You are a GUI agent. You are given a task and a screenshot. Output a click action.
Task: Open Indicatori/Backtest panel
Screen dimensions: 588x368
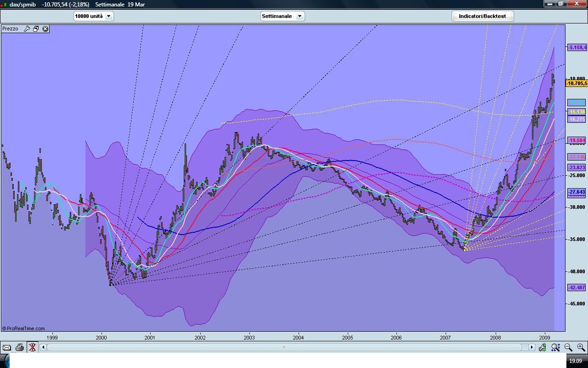[x=482, y=16]
